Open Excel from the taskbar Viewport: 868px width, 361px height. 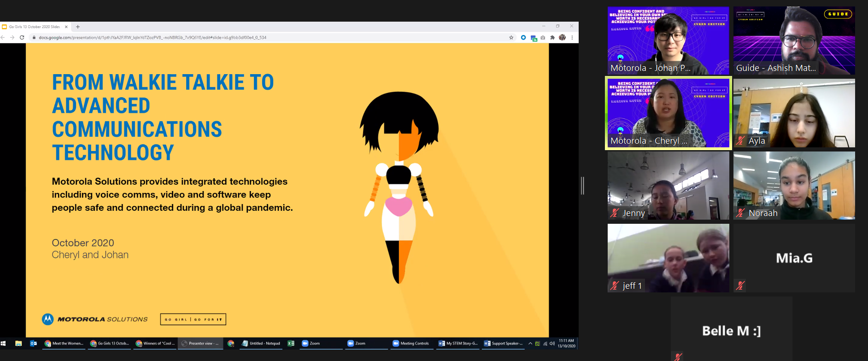click(x=291, y=343)
